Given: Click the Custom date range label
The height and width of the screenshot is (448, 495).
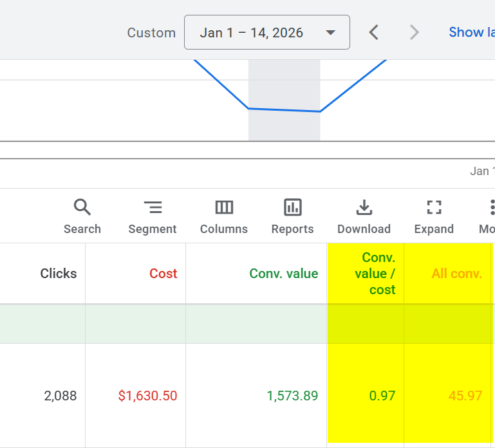Looking at the screenshot, I should click(151, 33).
